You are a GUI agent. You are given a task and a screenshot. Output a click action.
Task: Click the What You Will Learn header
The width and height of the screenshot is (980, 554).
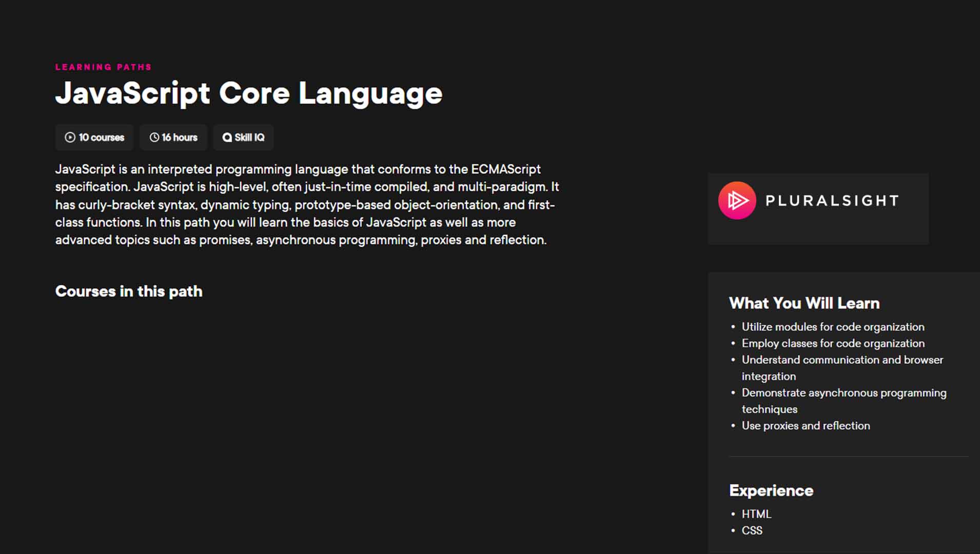[804, 303]
